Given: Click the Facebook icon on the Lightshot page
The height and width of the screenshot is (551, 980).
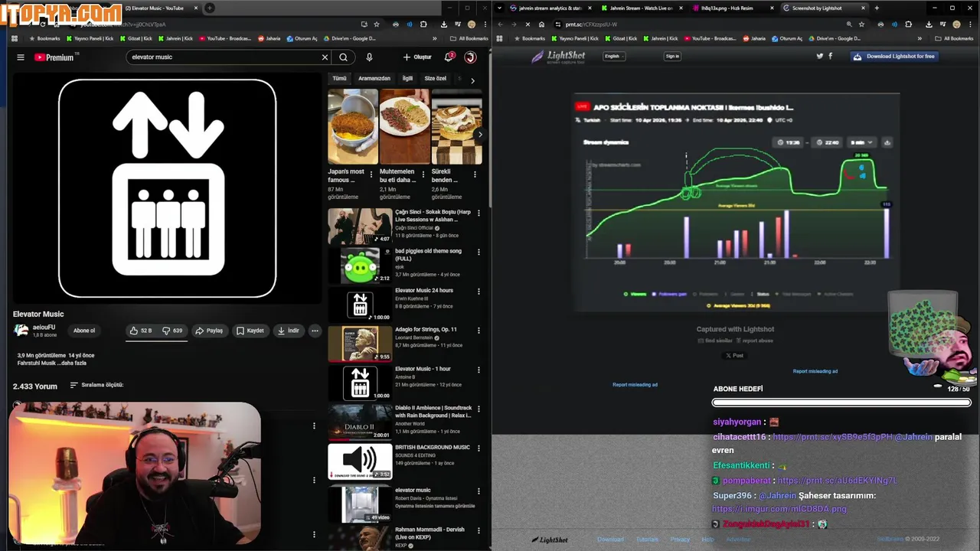Looking at the screenshot, I should pyautogui.click(x=831, y=56).
